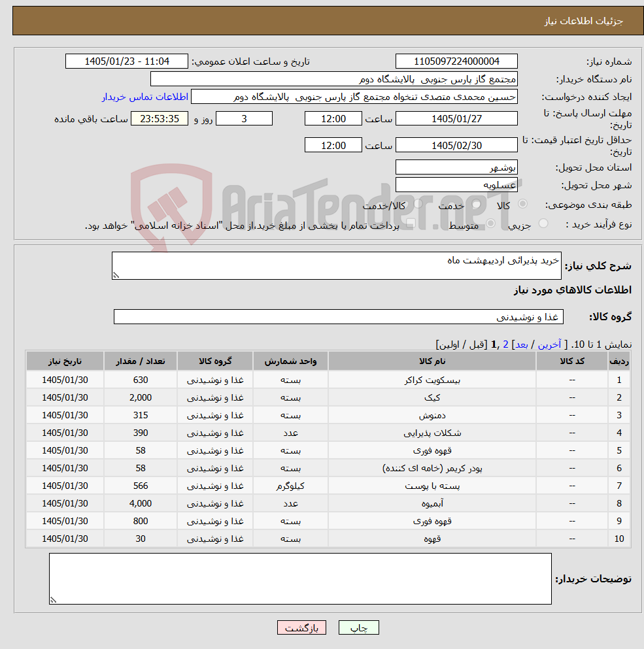Click the آخرین last page link
The image size is (644, 649).
(x=549, y=344)
